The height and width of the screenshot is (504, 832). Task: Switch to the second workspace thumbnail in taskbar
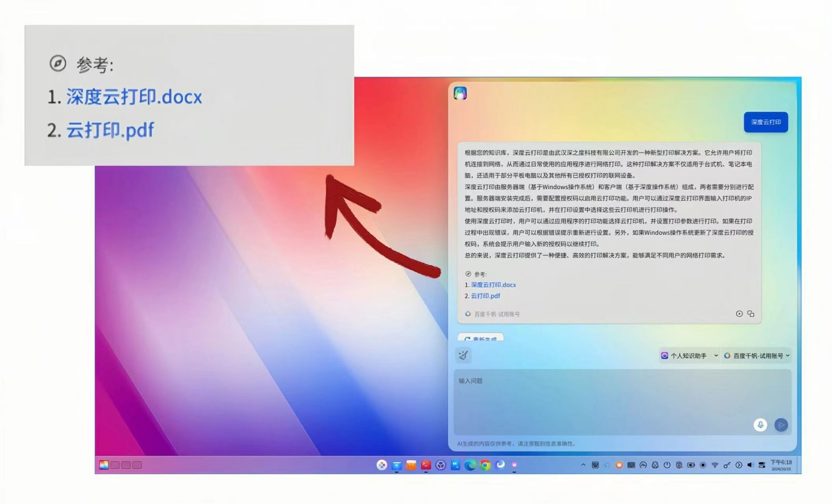pyautogui.click(x=126, y=465)
